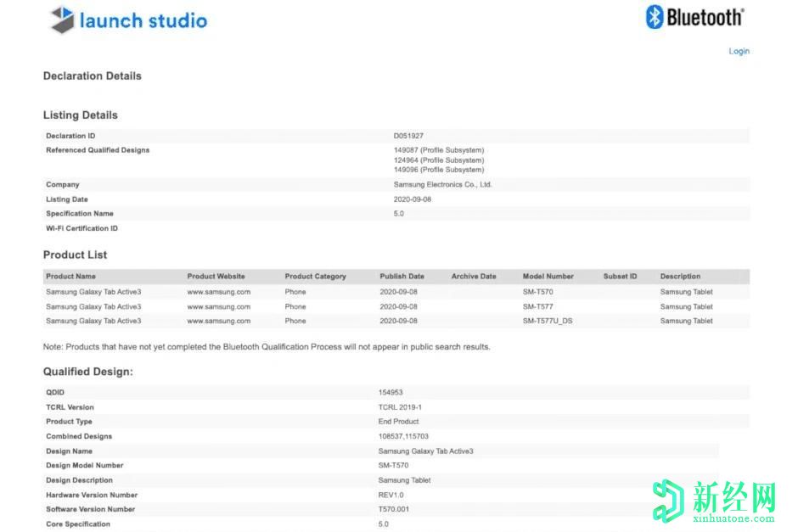
Task: Click referenced design 149096 Profile Subsystem
Action: pos(438,170)
